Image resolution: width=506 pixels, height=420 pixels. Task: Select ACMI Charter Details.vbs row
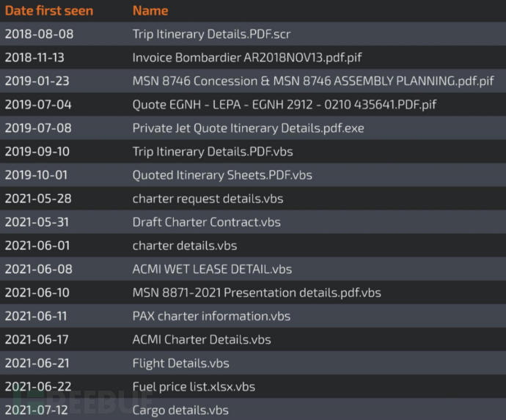[x=202, y=339]
